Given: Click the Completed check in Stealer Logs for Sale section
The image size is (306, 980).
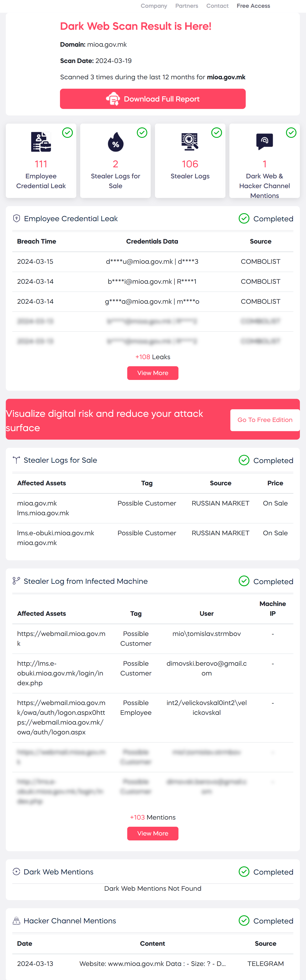Looking at the screenshot, I should pyautogui.click(x=244, y=460).
